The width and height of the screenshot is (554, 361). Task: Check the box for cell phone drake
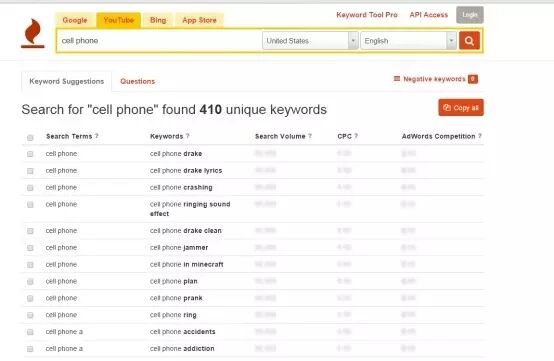pyautogui.click(x=30, y=154)
